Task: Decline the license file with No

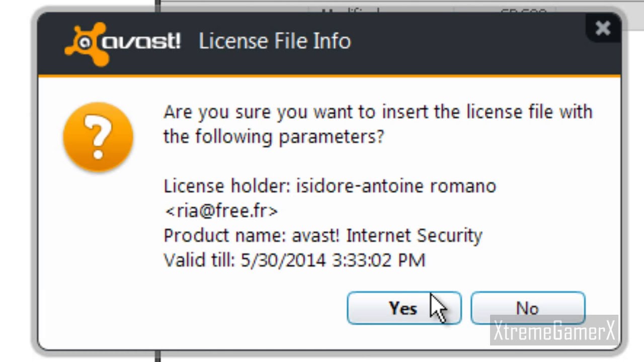Action: pyautogui.click(x=528, y=308)
